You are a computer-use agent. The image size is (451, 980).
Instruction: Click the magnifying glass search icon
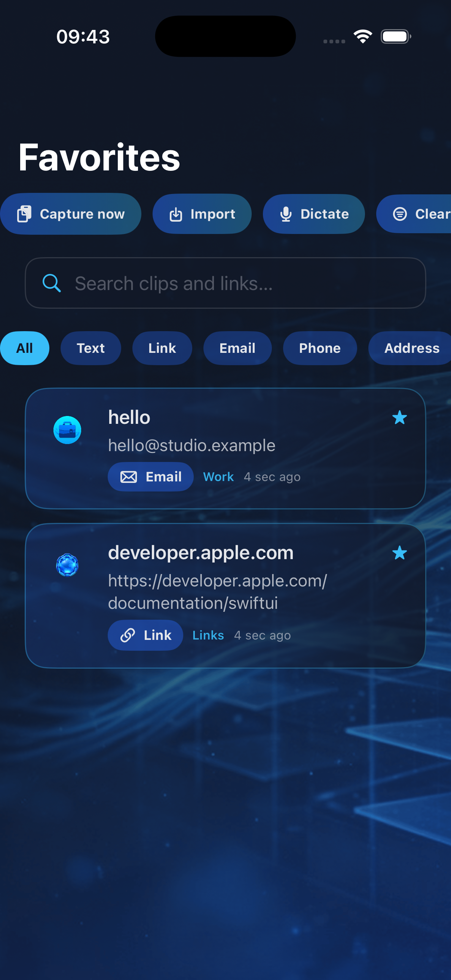tap(51, 283)
